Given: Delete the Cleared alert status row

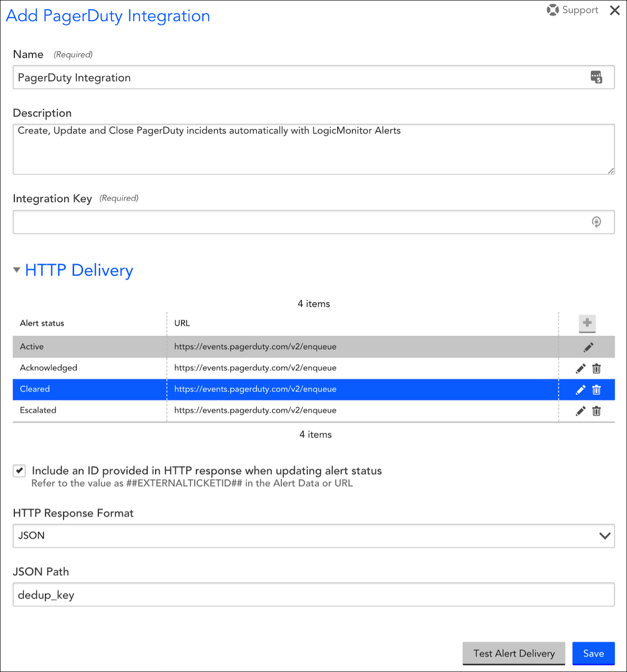Looking at the screenshot, I should pos(597,390).
